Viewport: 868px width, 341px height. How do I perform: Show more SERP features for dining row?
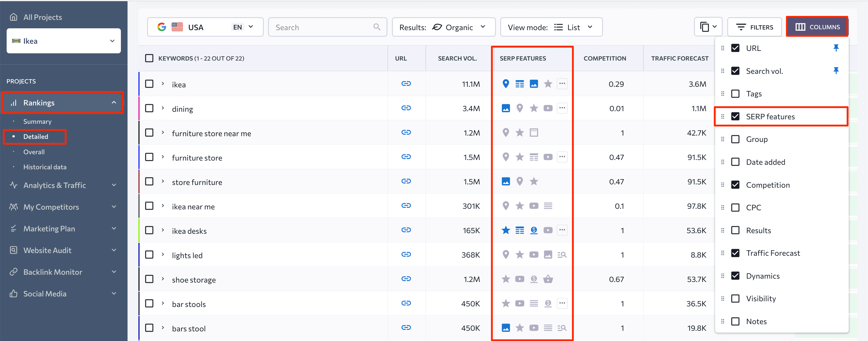562,108
